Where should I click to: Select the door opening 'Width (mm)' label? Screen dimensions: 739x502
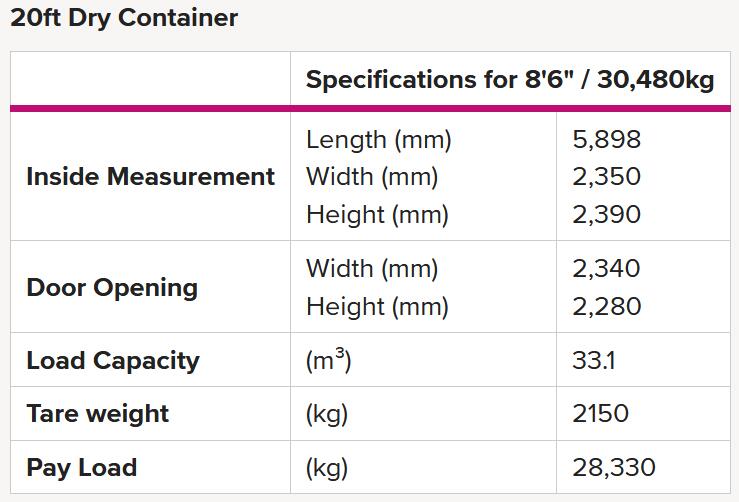372,269
